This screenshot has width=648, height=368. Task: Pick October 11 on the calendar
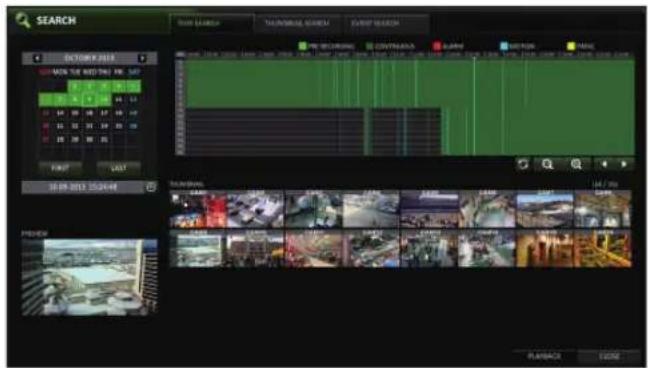click(119, 100)
